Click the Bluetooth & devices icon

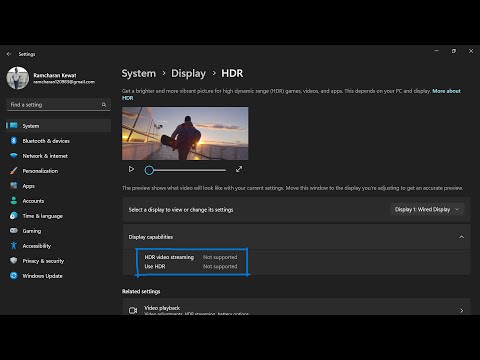pos(13,141)
